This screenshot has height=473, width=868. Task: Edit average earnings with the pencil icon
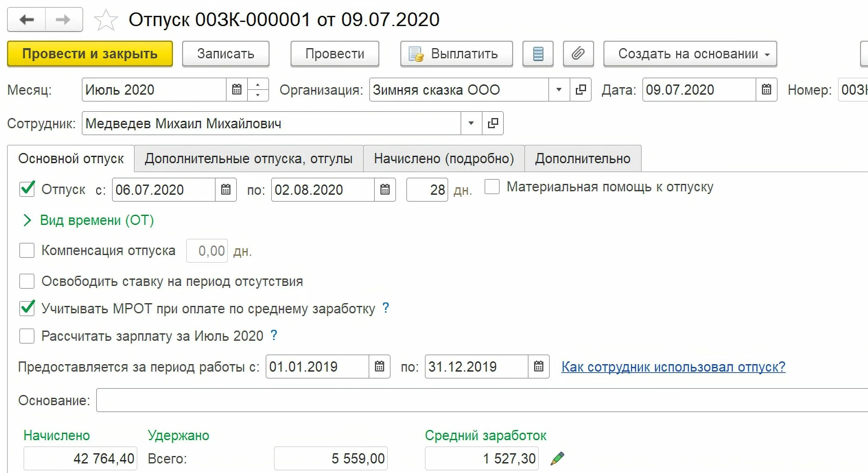click(557, 458)
